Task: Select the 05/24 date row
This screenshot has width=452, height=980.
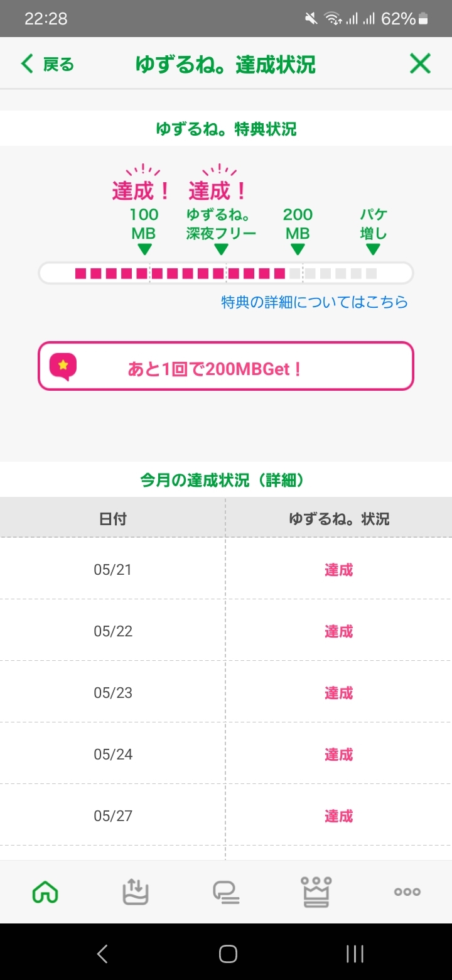Action: pyautogui.click(x=113, y=754)
